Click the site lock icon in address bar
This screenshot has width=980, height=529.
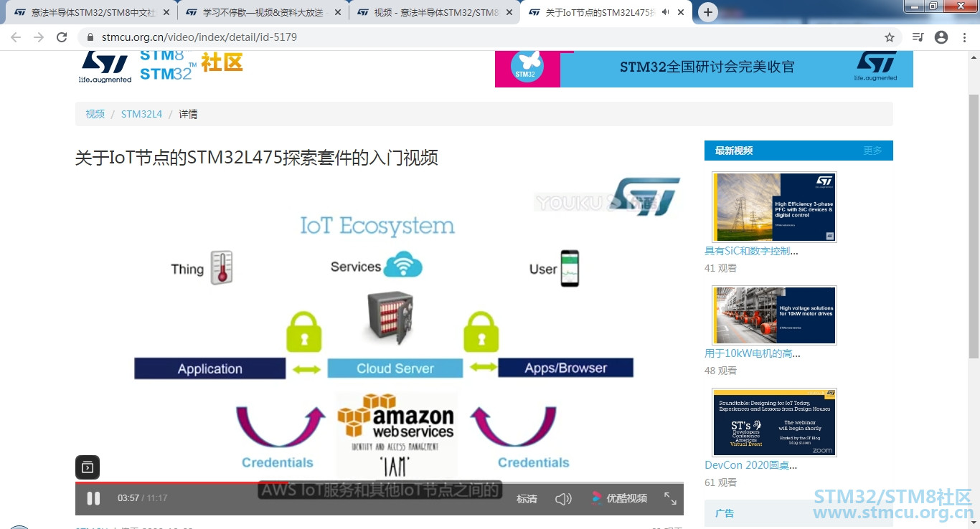[x=90, y=37]
